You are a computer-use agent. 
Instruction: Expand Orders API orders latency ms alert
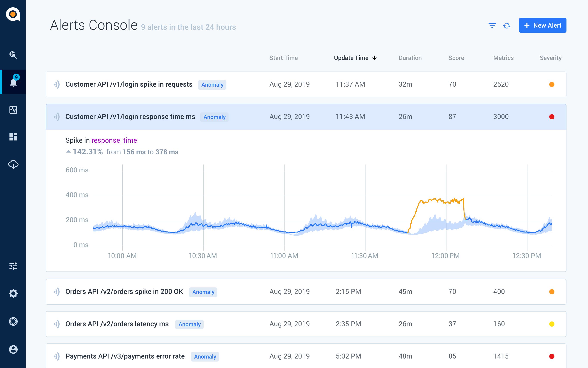point(306,324)
